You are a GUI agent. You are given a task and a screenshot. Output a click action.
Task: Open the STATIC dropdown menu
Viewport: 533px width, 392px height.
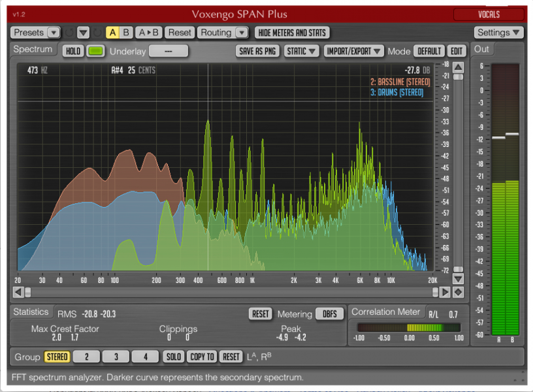pyautogui.click(x=301, y=51)
